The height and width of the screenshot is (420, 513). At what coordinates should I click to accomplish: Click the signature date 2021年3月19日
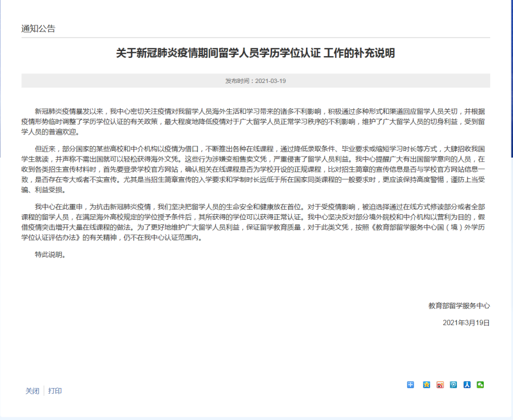(466, 323)
